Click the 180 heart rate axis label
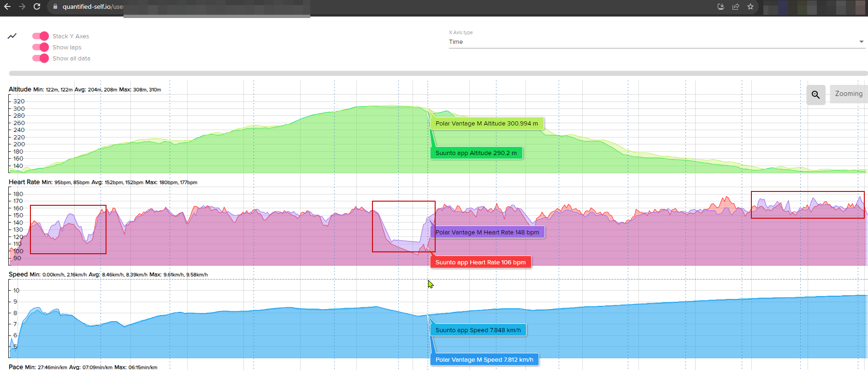 click(18, 194)
